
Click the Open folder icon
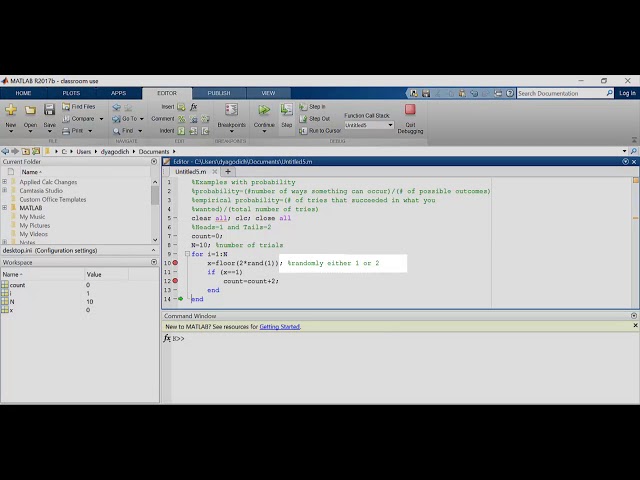coord(30,110)
